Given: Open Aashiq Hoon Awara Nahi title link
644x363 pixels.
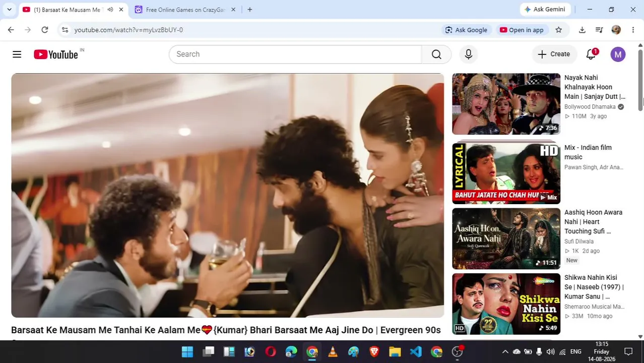Looking at the screenshot, I should 593,222.
